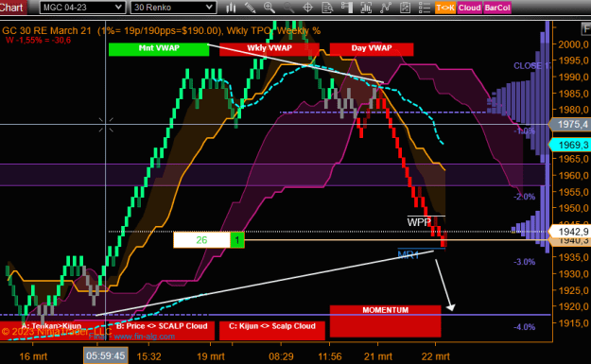Toggle the Cloud magenta button
This screenshot has height=364, width=591.
[x=470, y=8]
